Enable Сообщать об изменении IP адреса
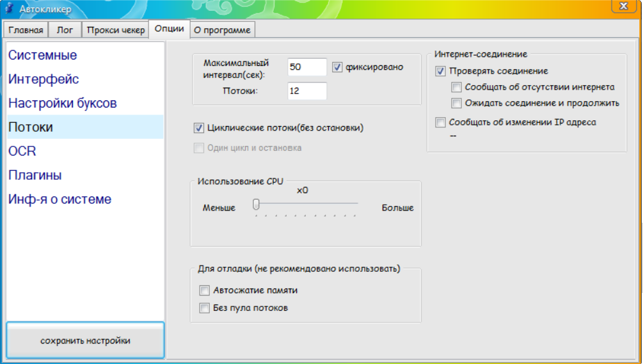This screenshot has height=364, width=643. [x=440, y=122]
